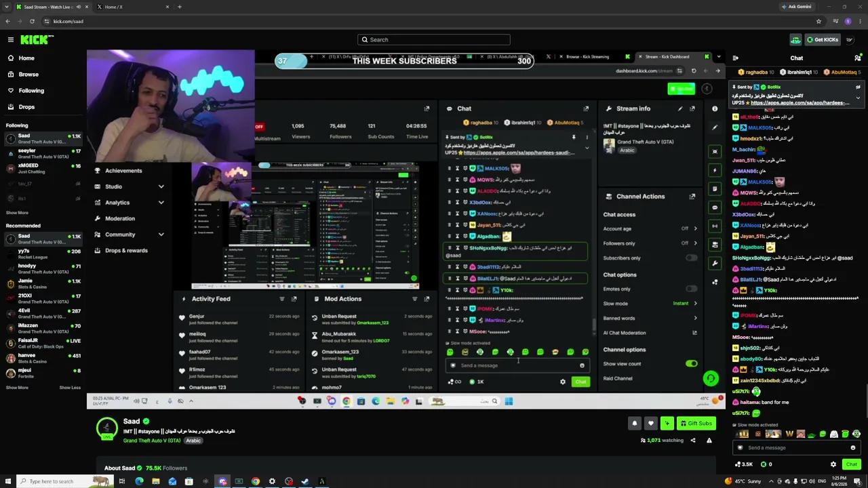Click Stream info edit pencil in streamed dashboard
This screenshot has height=488, width=868.
(680, 108)
